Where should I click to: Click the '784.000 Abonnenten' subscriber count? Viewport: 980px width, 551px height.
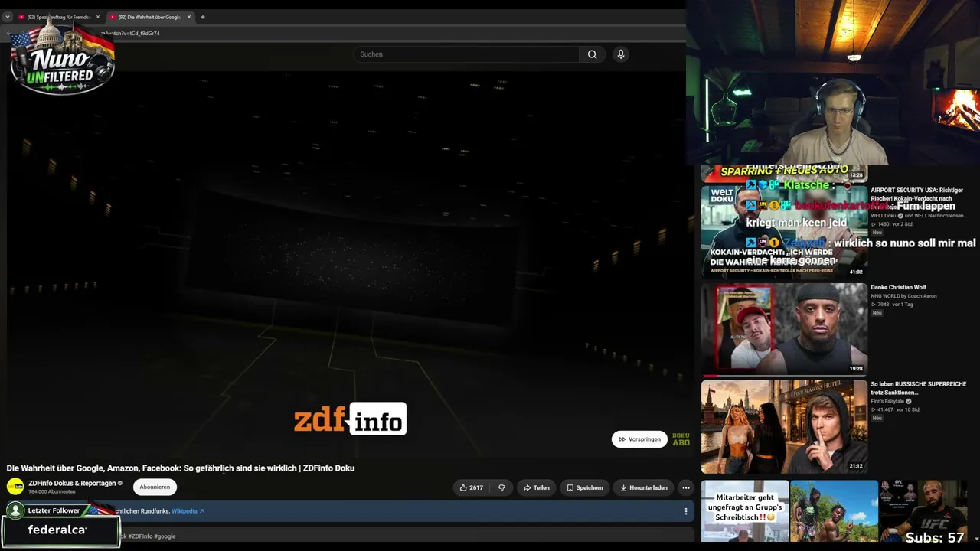[x=52, y=492]
